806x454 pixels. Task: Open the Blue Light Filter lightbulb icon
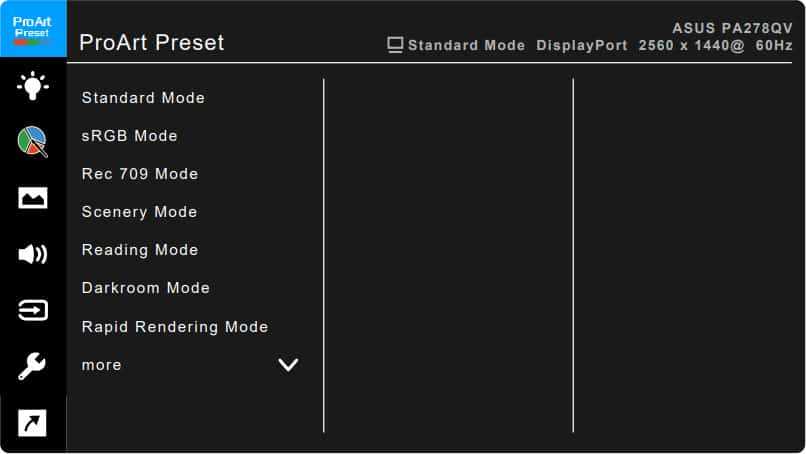click(32, 85)
